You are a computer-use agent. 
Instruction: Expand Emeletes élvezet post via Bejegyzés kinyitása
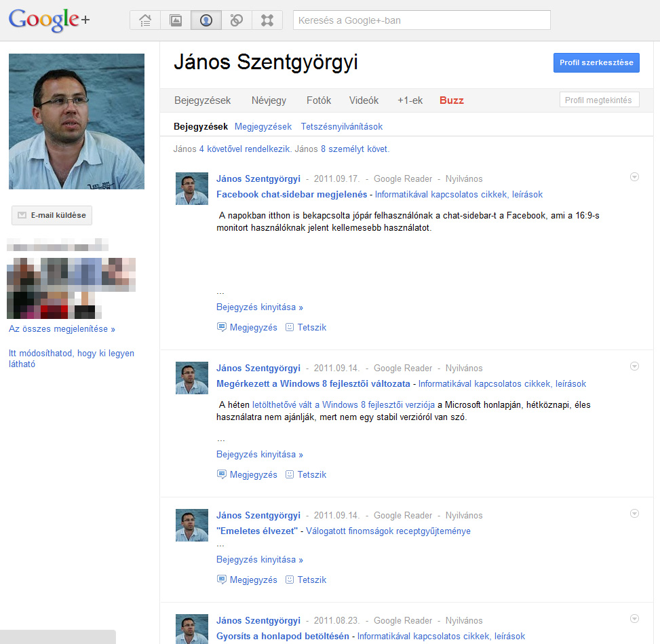click(x=260, y=560)
